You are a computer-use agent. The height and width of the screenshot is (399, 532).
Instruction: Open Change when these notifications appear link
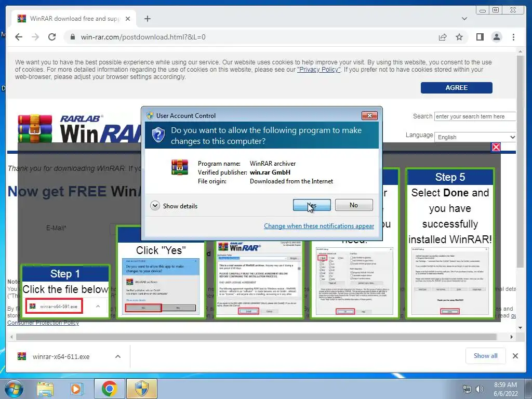(319, 226)
